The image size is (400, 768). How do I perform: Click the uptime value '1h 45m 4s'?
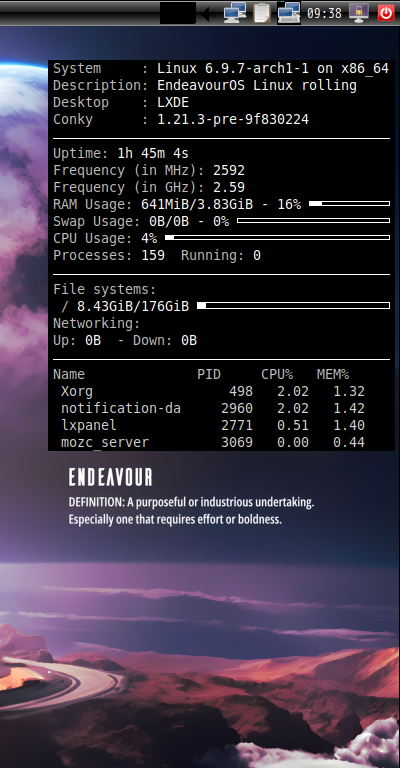153,153
